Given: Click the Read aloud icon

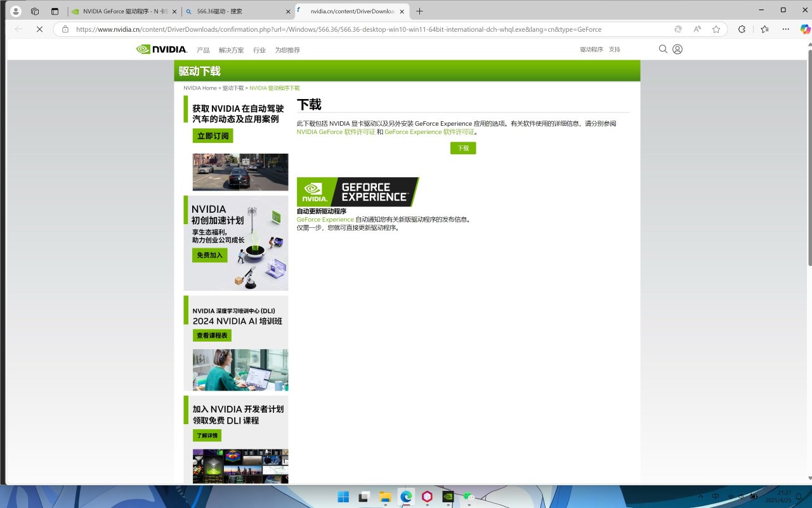Looking at the screenshot, I should coord(697,29).
